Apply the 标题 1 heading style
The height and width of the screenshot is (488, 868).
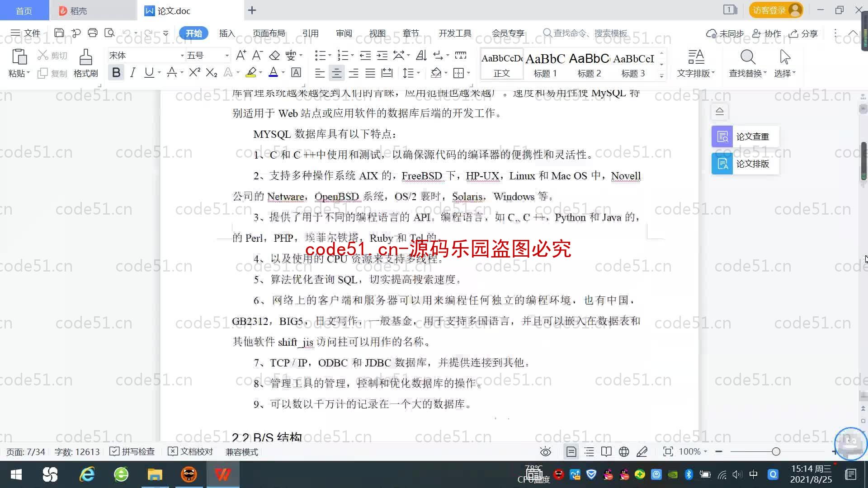tap(545, 65)
